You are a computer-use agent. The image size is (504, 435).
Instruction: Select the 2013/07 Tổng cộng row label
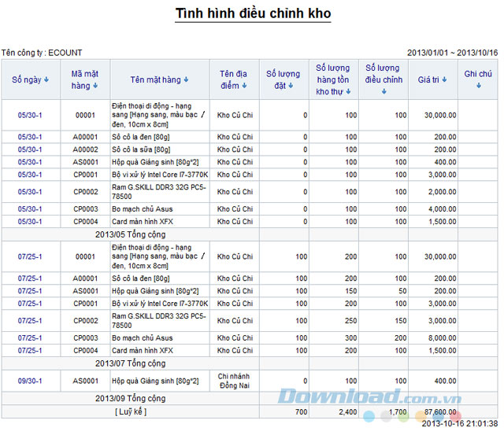131,363
